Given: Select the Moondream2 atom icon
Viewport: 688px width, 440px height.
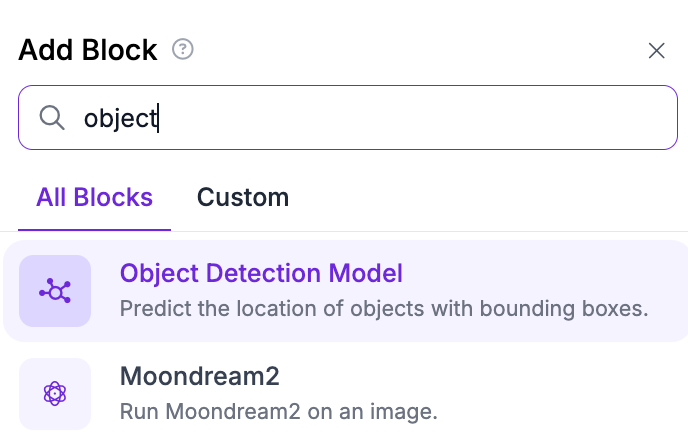Looking at the screenshot, I should [55, 394].
